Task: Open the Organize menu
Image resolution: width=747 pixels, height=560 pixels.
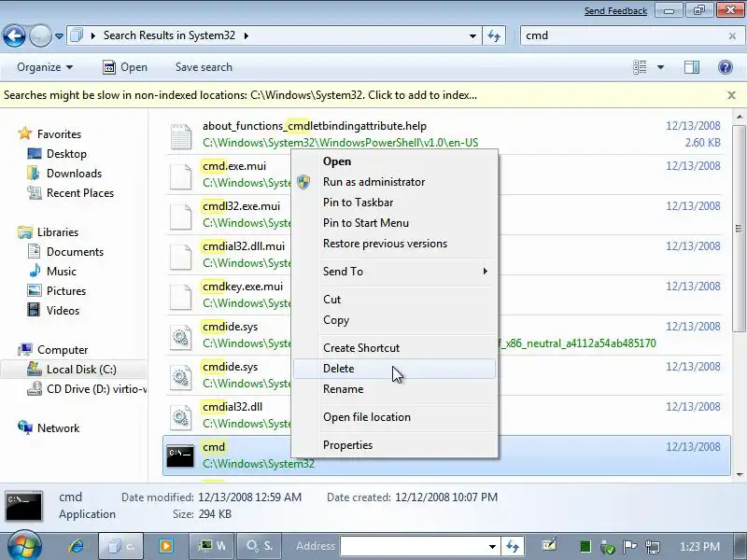Action: click(x=45, y=67)
